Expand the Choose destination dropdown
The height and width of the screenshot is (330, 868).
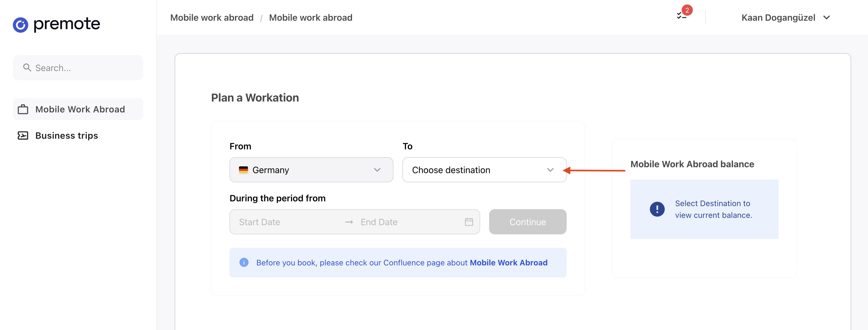(x=484, y=170)
